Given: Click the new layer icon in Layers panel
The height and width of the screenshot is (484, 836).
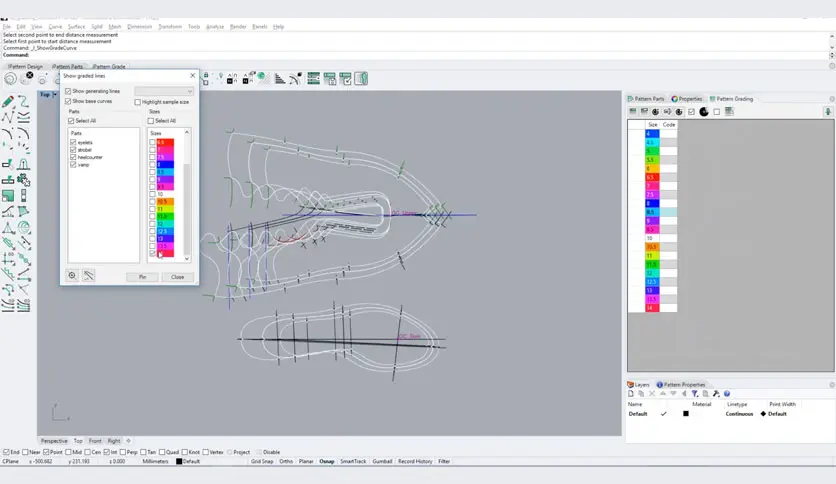Looking at the screenshot, I should [631, 393].
